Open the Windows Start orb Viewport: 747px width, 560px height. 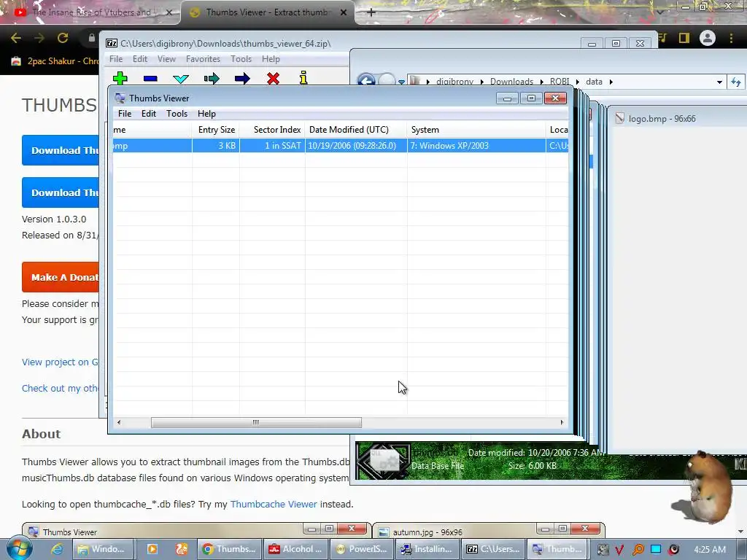click(x=18, y=548)
